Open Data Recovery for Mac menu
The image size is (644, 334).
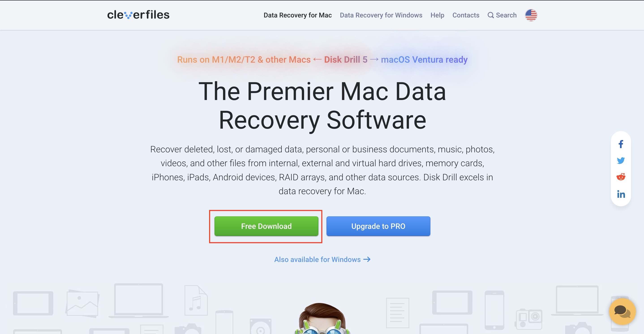click(297, 15)
